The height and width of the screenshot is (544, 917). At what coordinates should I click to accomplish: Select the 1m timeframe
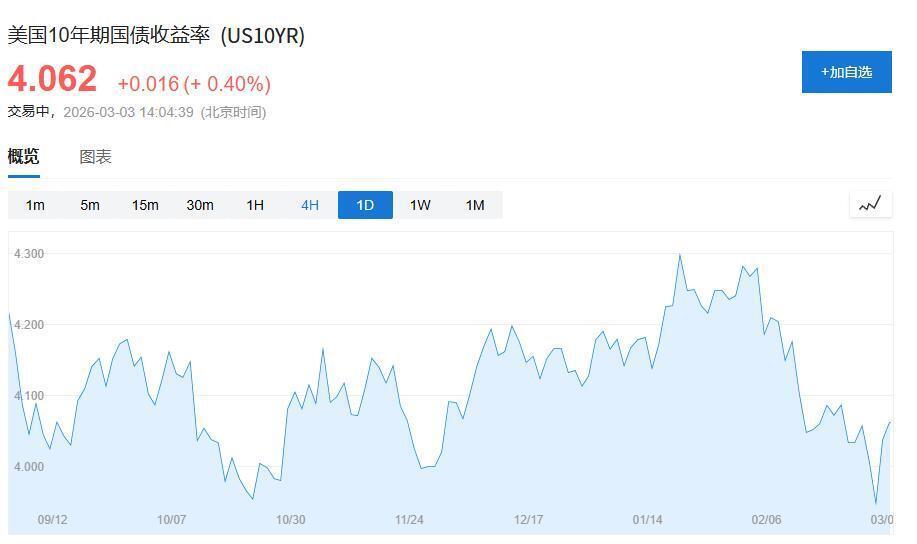(x=35, y=205)
